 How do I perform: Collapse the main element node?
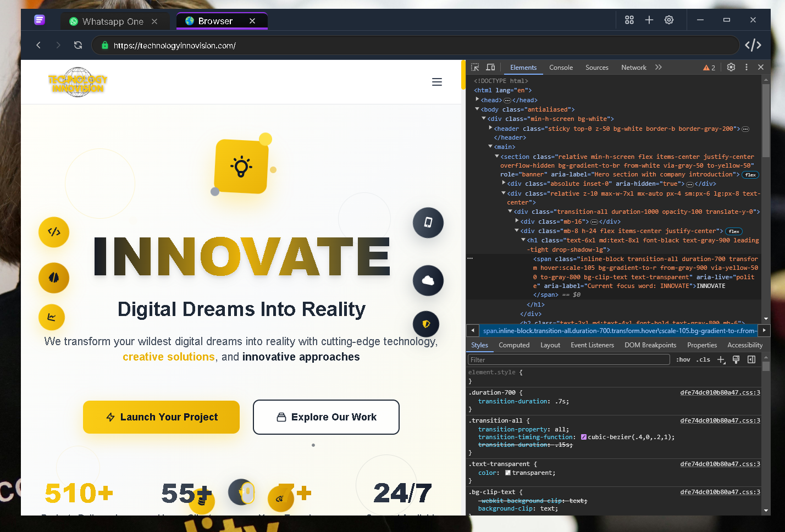pos(490,146)
